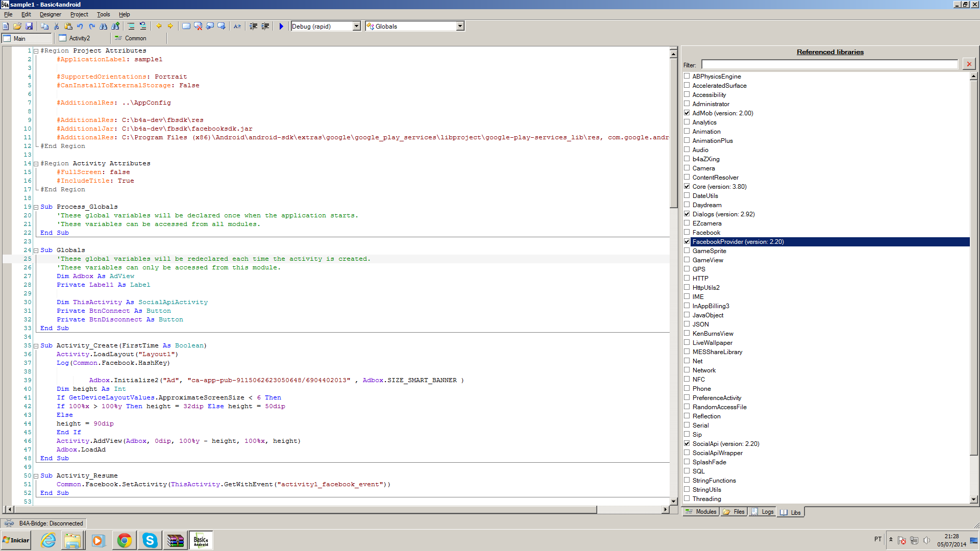
Task: Enable the Facebook library checkbox
Action: pyautogui.click(x=687, y=233)
